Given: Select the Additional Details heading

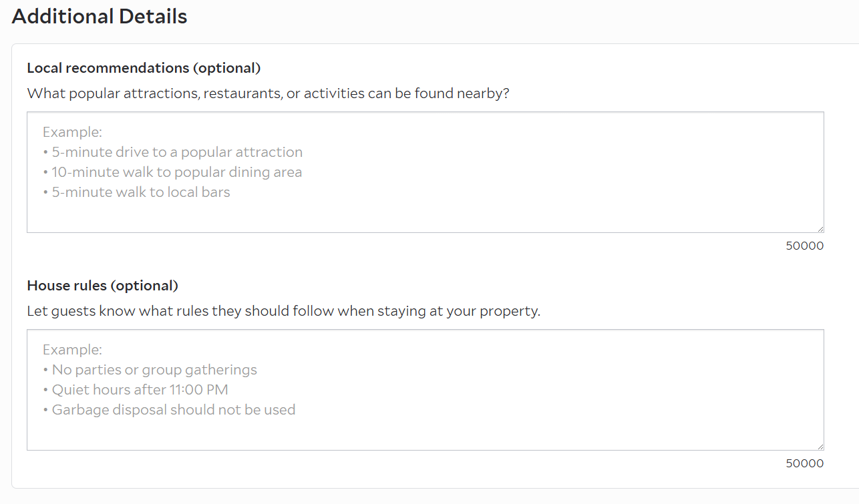Looking at the screenshot, I should click(x=100, y=17).
